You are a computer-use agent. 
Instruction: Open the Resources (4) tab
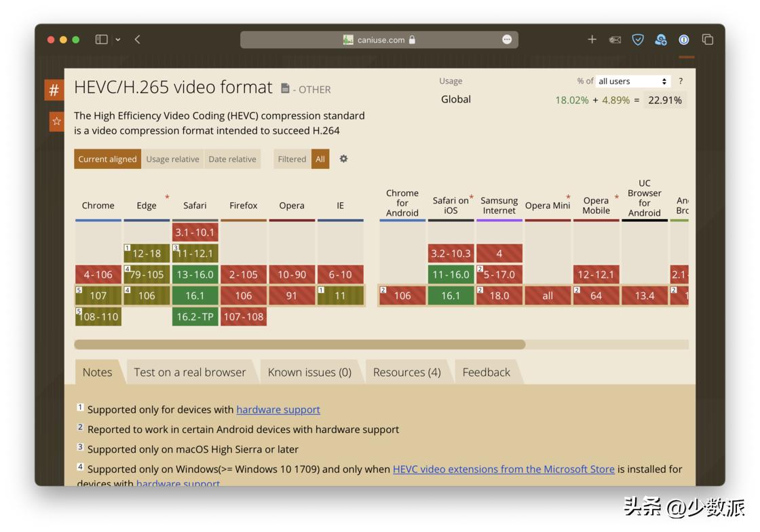click(x=406, y=372)
